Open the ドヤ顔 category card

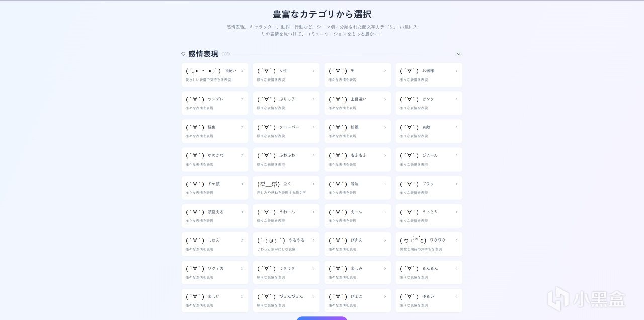pos(214,187)
